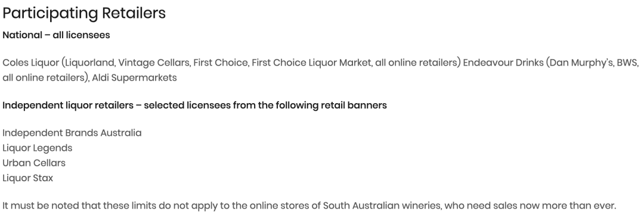Click the Aldi Supermarkets text
Screen dimensions: 644x217
[134, 77]
